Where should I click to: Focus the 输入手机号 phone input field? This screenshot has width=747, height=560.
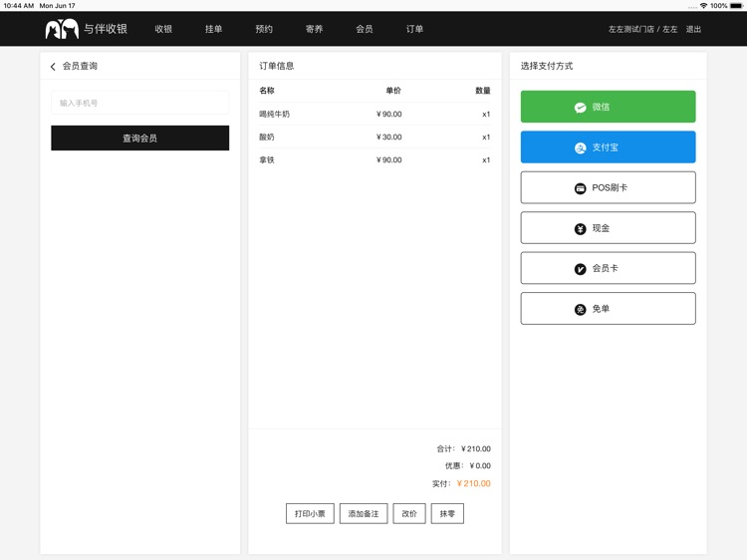[140, 103]
